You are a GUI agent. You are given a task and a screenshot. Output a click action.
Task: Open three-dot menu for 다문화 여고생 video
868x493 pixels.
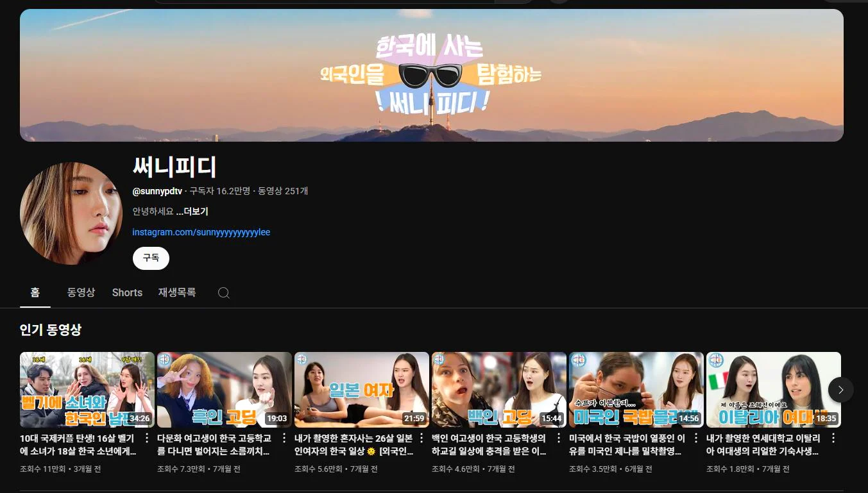284,439
